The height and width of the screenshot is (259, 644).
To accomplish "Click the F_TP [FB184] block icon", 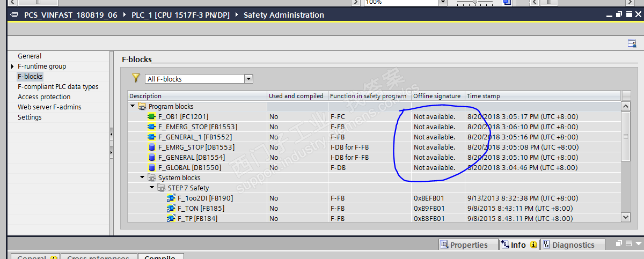I will [171, 218].
